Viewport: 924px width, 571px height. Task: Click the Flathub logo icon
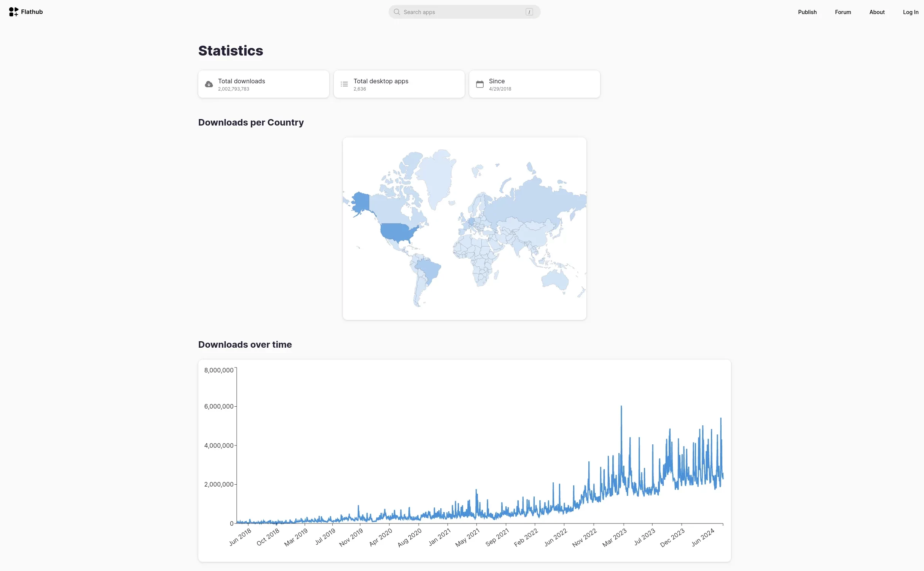point(14,12)
